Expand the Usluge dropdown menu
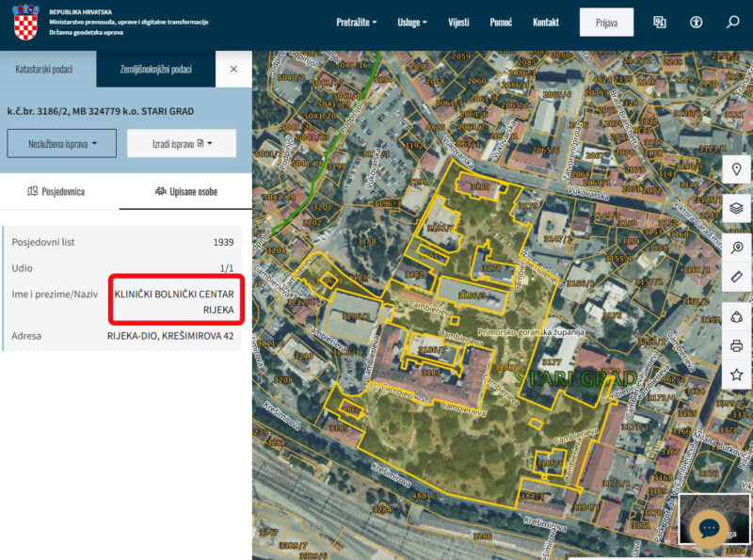This screenshot has width=753, height=560. click(x=412, y=22)
